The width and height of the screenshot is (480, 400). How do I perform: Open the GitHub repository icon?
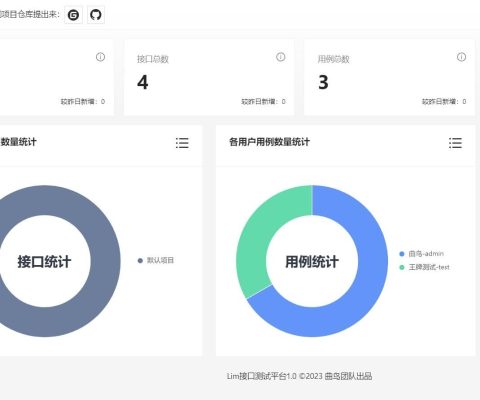click(96, 15)
